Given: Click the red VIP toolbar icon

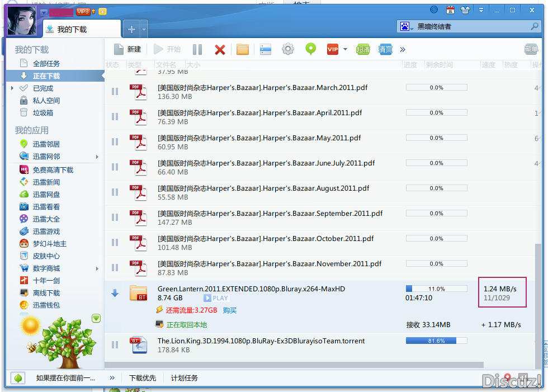Looking at the screenshot, I should pyautogui.click(x=333, y=50).
